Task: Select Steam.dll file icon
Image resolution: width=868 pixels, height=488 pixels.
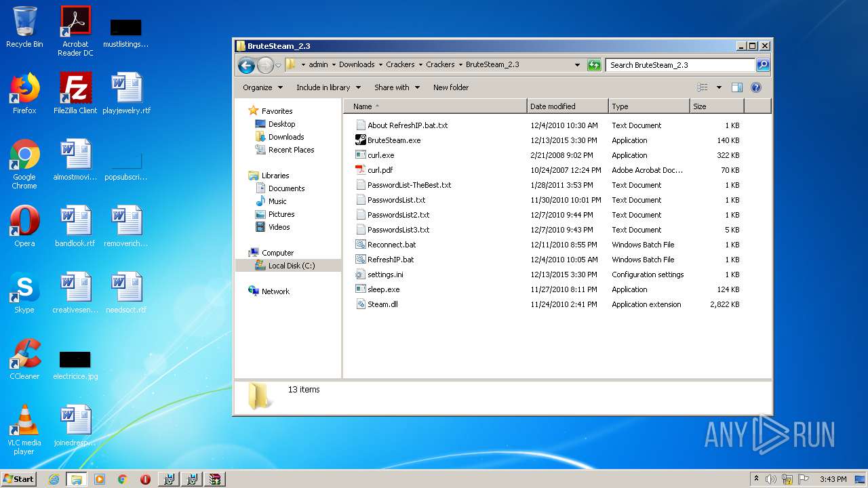Action: 361,304
